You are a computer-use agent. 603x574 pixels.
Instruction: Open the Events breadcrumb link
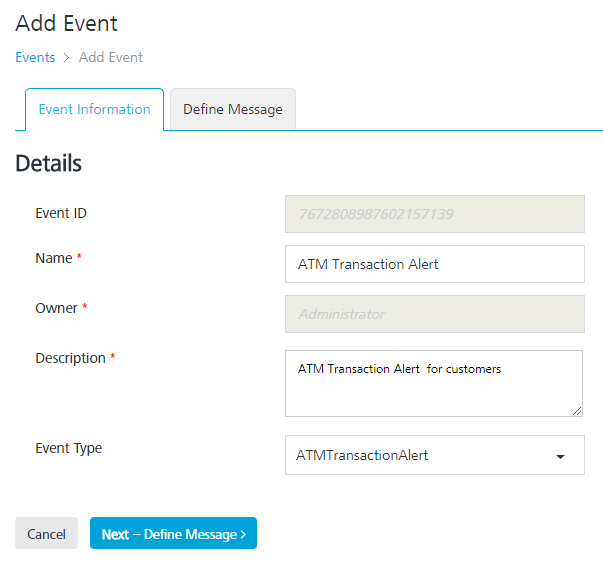click(x=35, y=57)
